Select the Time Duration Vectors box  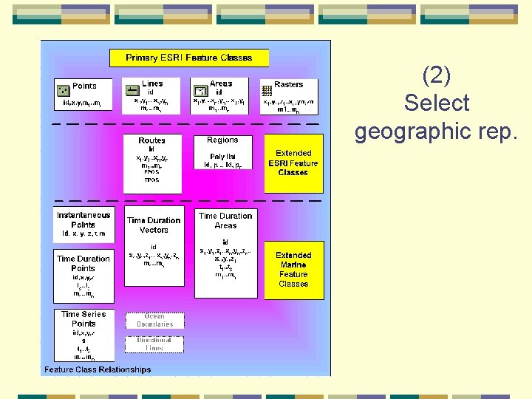pyautogui.click(x=154, y=246)
